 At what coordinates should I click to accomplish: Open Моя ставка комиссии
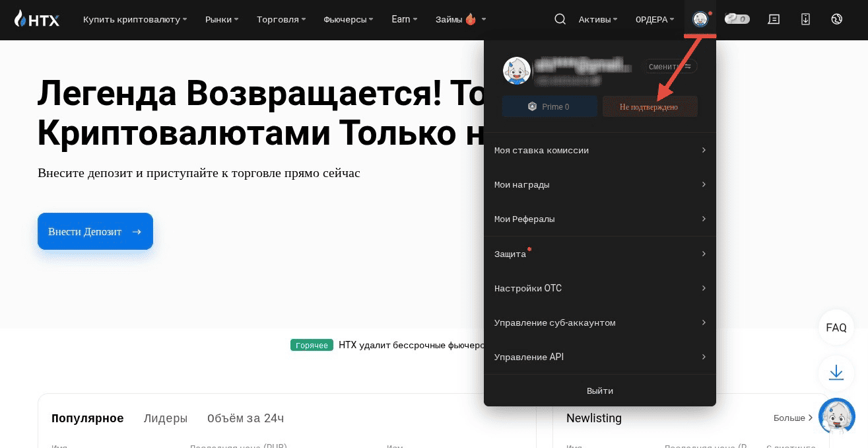tap(600, 150)
